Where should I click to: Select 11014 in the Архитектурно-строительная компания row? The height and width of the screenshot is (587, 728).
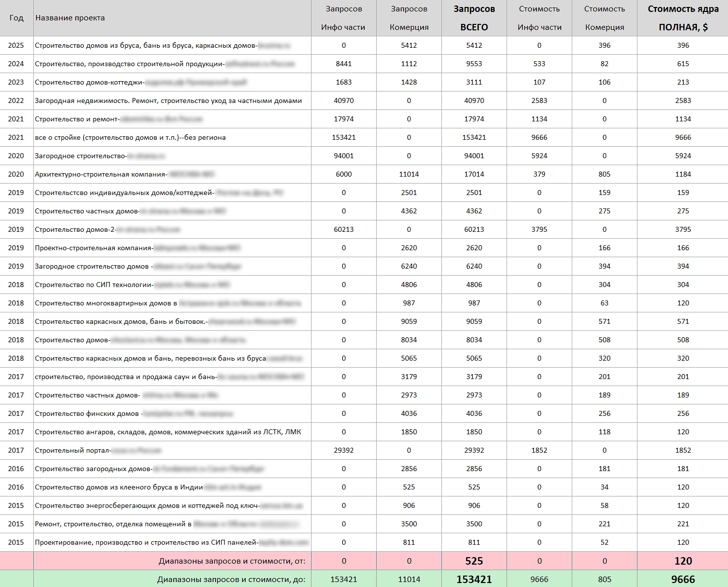pos(409,174)
